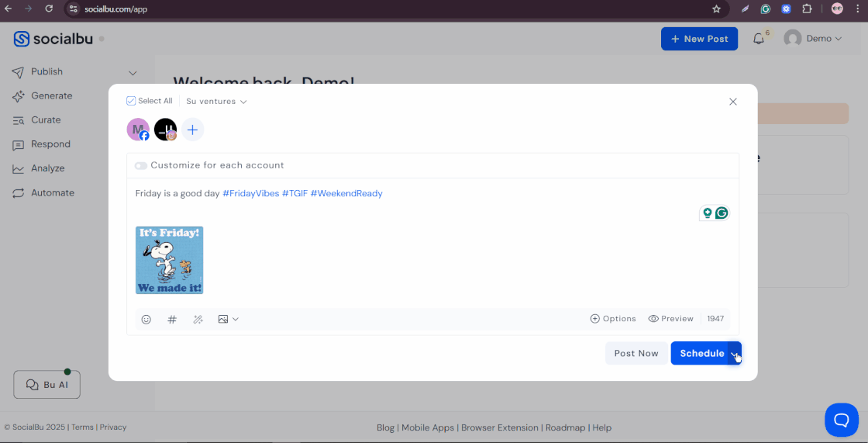
Task: Enable Customize for each account switch
Action: 141,165
